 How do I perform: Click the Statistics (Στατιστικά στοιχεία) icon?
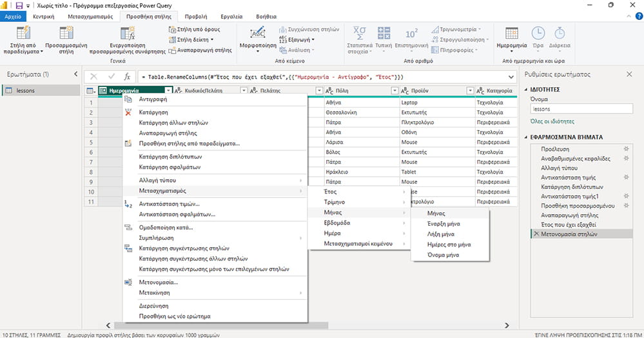[360, 33]
